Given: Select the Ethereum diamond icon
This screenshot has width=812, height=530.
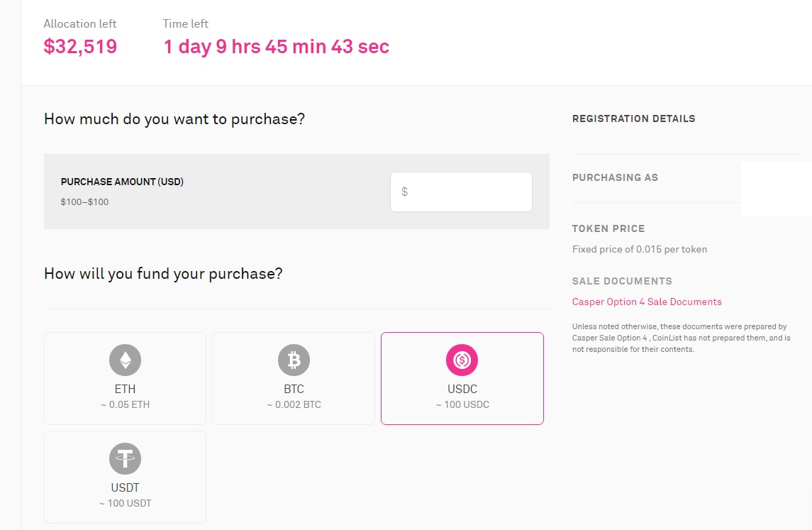Looking at the screenshot, I should tap(125, 360).
